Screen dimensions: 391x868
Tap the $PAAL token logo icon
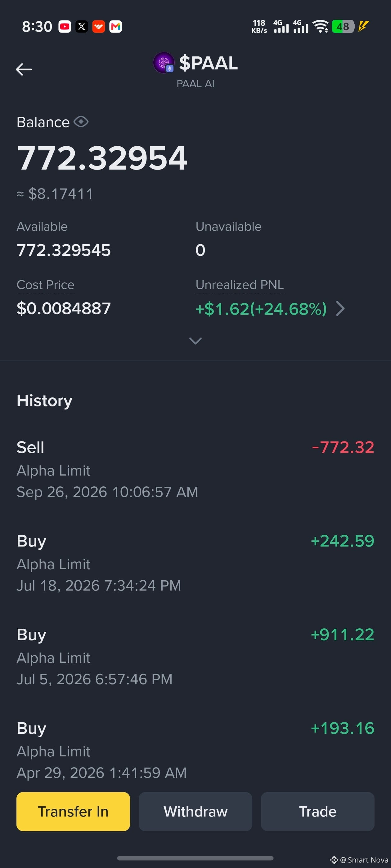(x=164, y=63)
